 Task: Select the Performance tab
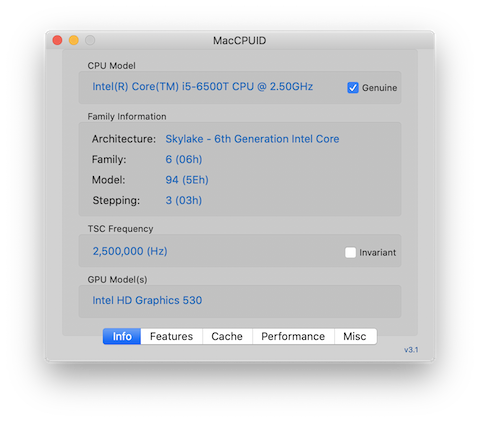click(x=293, y=336)
